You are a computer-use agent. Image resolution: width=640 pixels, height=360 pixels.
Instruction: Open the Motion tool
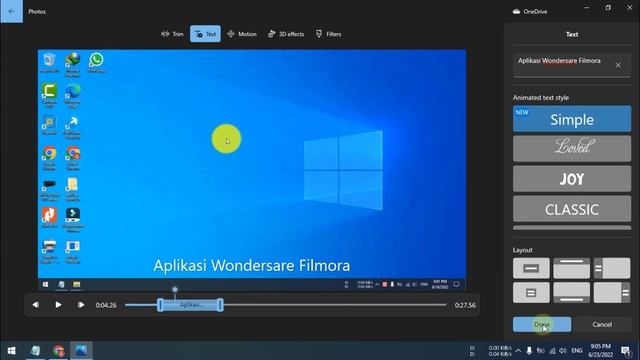(242, 34)
